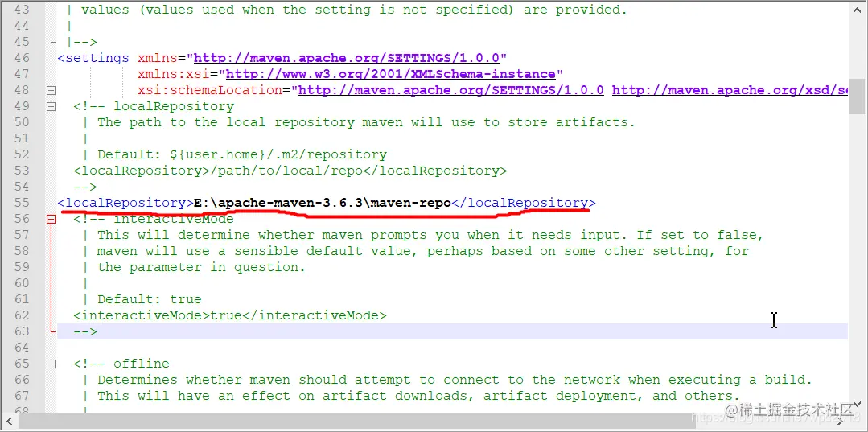Open the maven.apache.org/xsd link on line 48

(730, 90)
